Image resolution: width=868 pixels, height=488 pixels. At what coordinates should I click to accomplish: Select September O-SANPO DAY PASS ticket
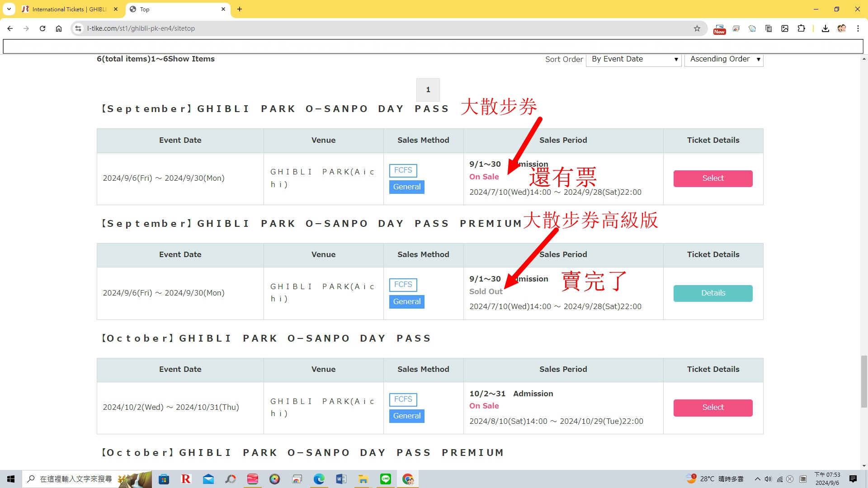point(713,178)
